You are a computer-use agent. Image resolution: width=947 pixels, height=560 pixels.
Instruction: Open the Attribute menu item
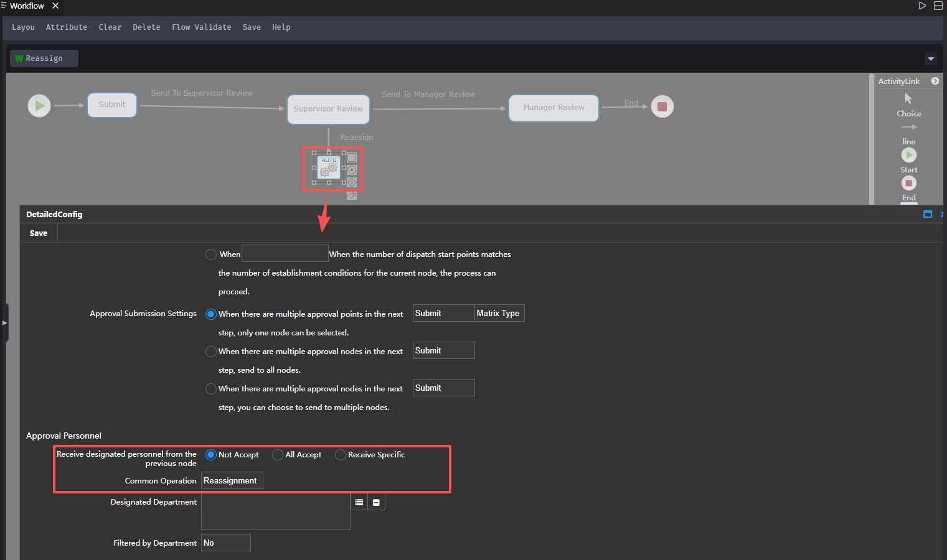coord(67,27)
